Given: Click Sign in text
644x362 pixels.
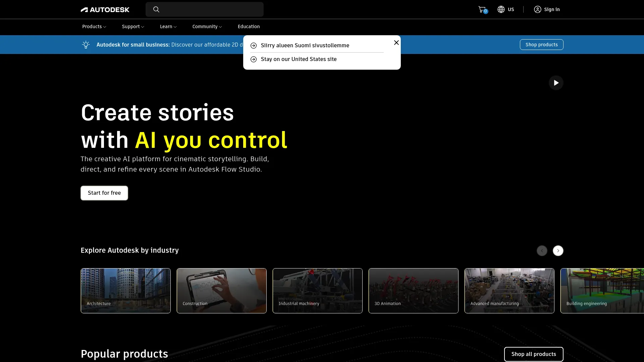Looking at the screenshot, I should tap(552, 9).
